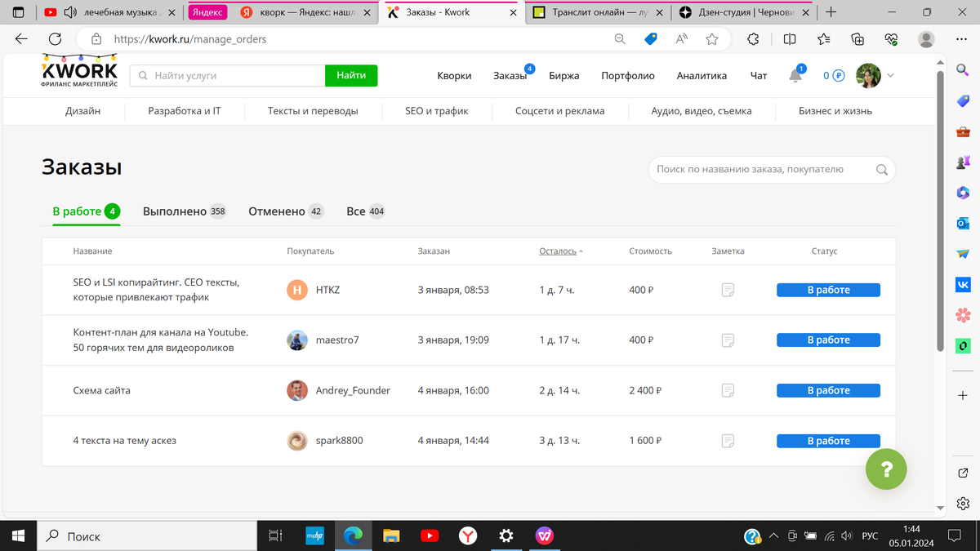
Task: Open the Чат menu item
Action: (x=759, y=76)
